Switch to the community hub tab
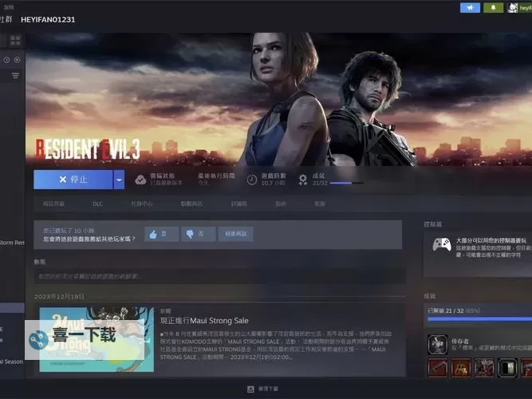The height and width of the screenshot is (399, 532). 142,203
